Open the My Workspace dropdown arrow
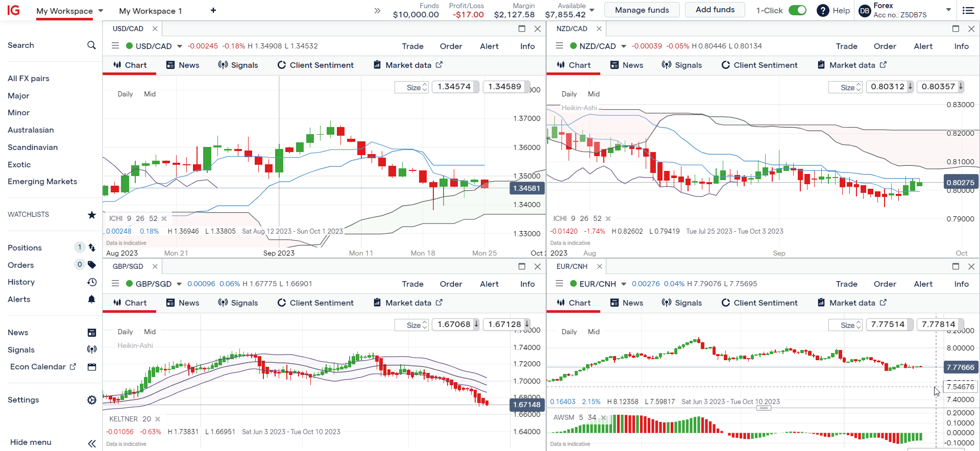980x451 pixels. [x=101, y=11]
